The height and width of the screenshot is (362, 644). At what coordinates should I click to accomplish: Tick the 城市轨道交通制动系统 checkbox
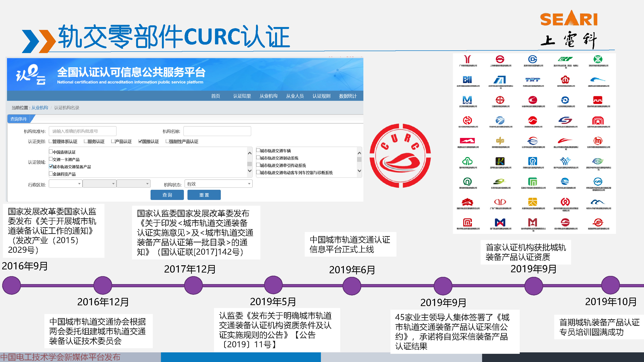tap(258, 157)
